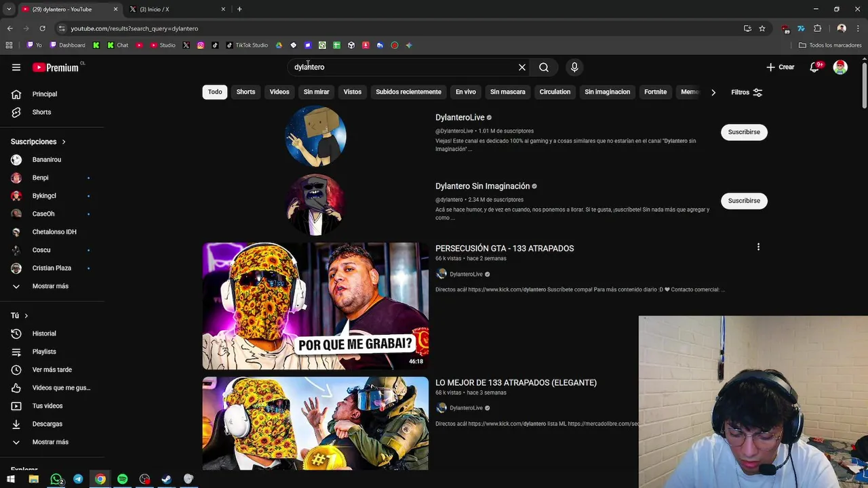Play PERSECUSIÓN GTA video thumbnail
Screen dimensions: 868x488
(x=315, y=306)
